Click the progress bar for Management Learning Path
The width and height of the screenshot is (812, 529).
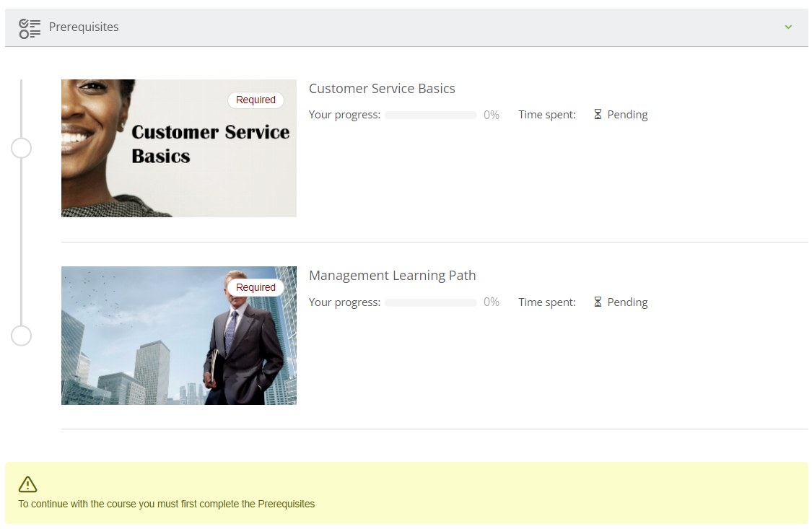[431, 302]
